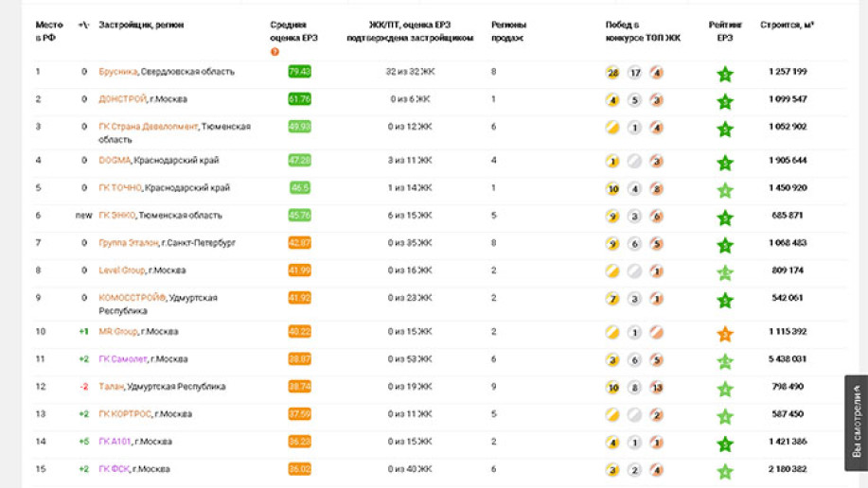The image size is (868, 488).
Task: Click Брусника's silver medal showing 17
Action: (x=634, y=73)
